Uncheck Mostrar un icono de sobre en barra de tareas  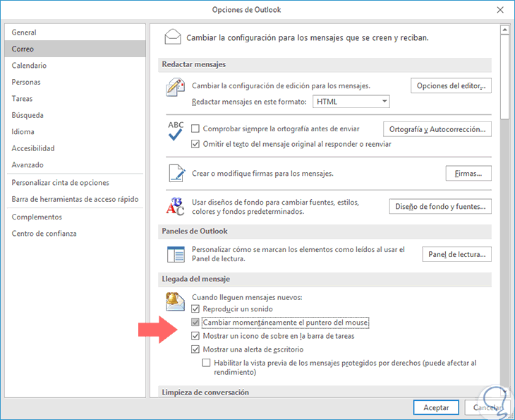195,336
